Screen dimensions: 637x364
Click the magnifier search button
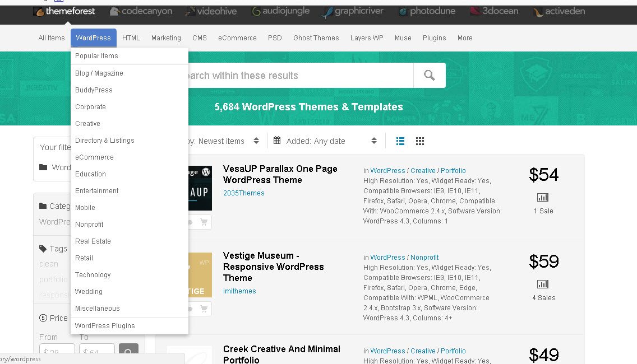(x=430, y=75)
